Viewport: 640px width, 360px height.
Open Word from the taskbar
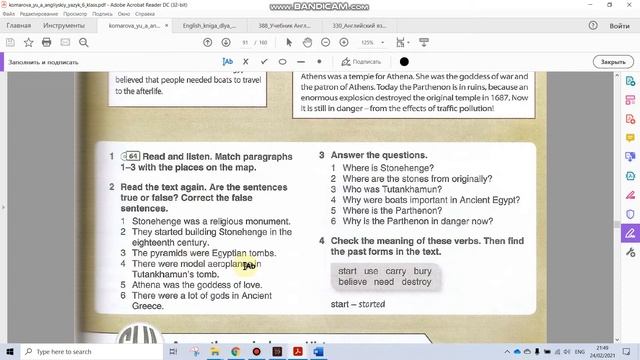319,351
